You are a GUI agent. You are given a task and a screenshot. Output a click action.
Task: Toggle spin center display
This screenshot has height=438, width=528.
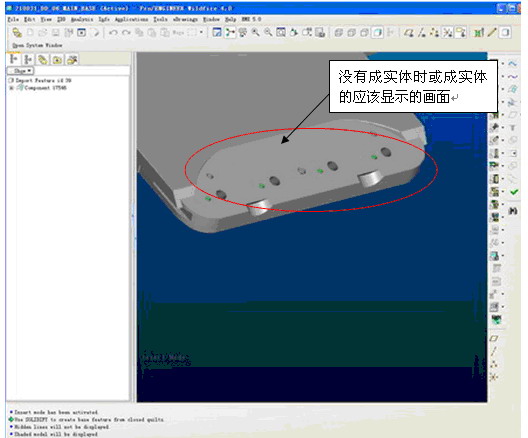coord(230,32)
